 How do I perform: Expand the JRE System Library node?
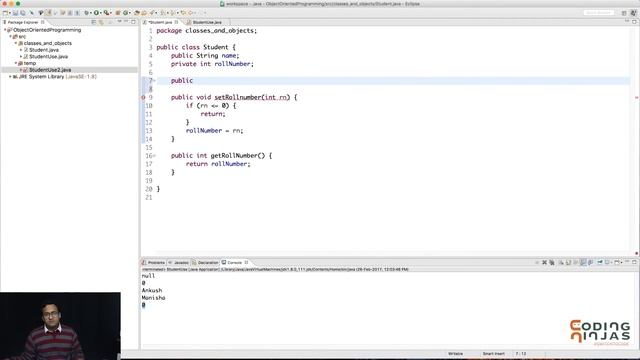tap(10, 76)
